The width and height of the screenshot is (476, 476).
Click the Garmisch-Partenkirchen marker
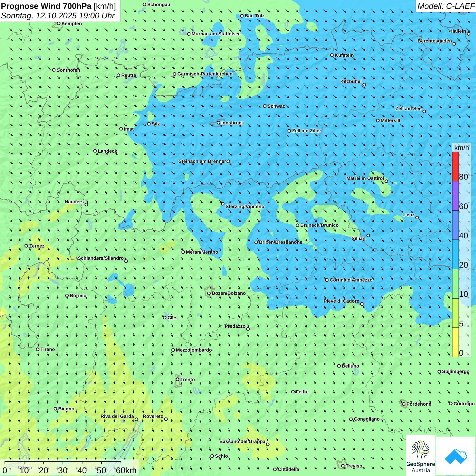(x=174, y=74)
